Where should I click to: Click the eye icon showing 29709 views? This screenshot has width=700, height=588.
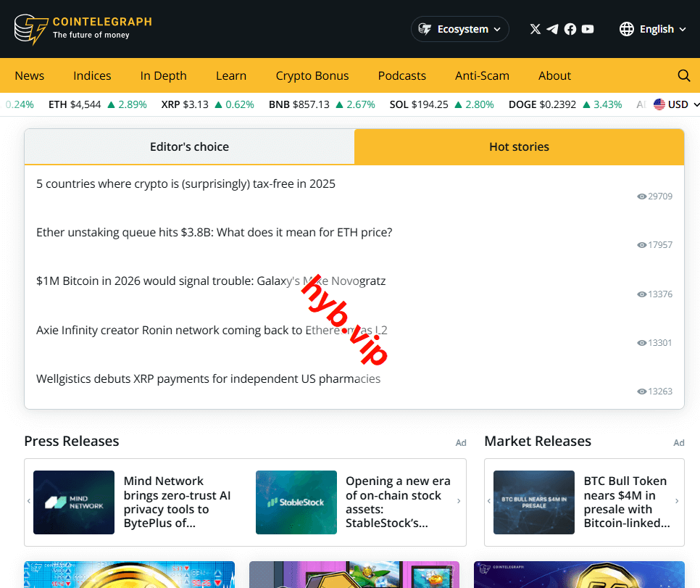641,196
